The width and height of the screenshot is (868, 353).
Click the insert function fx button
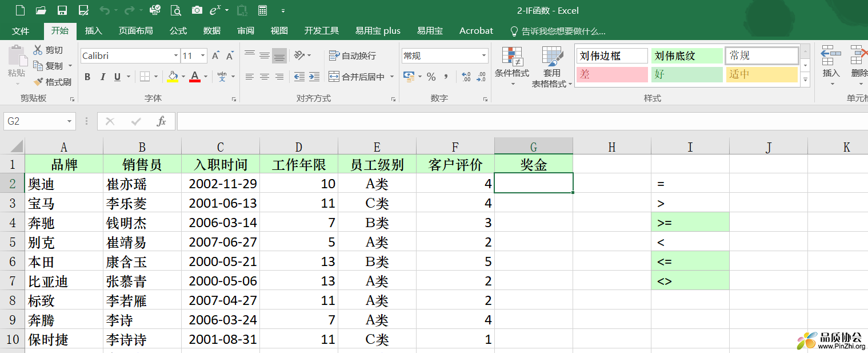click(161, 121)
